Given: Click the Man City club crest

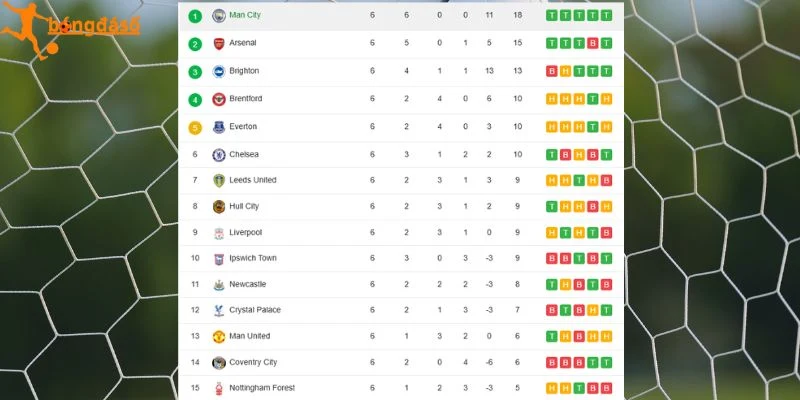Looking at the screenshot, I should pos(219,15).
